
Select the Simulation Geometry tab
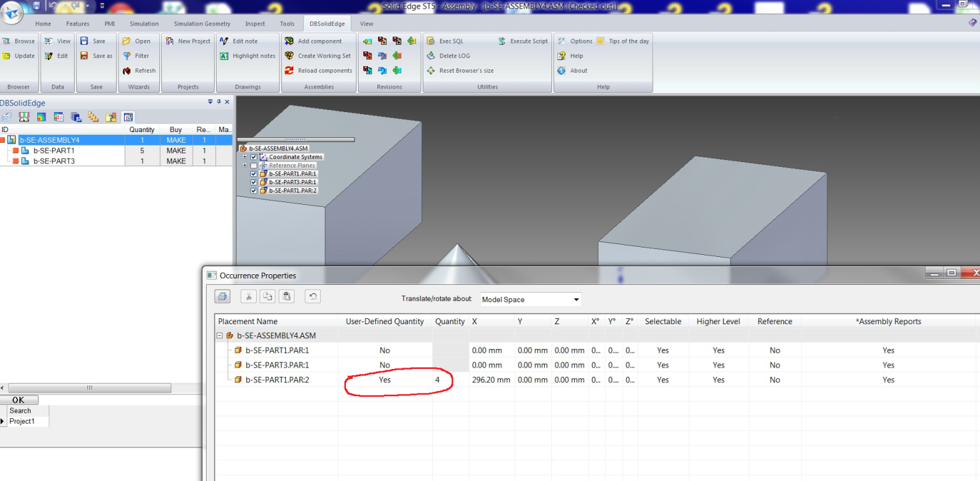pyautogui.click(x=202, y=24)
